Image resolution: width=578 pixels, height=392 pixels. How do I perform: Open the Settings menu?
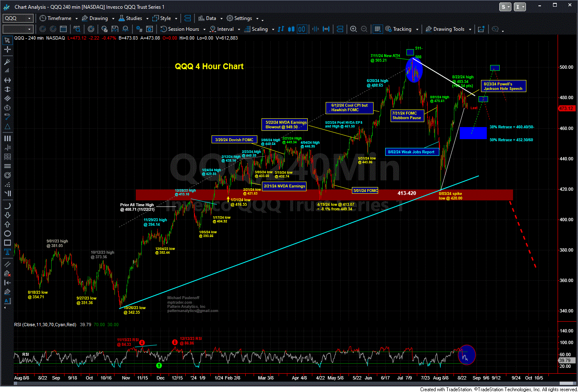click(239, 18)
